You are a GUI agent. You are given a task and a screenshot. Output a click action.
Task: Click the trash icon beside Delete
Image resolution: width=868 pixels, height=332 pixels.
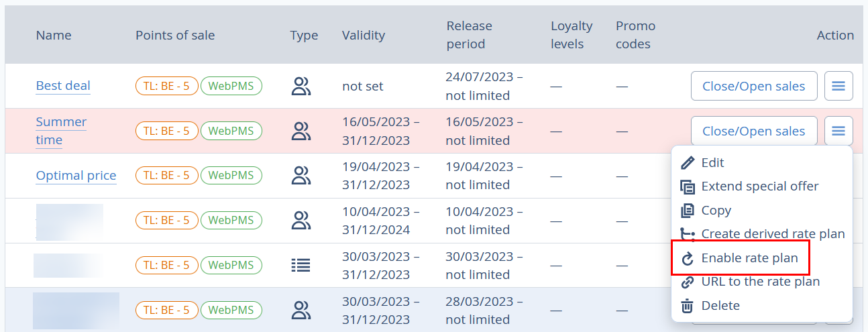tap(688, 306)
